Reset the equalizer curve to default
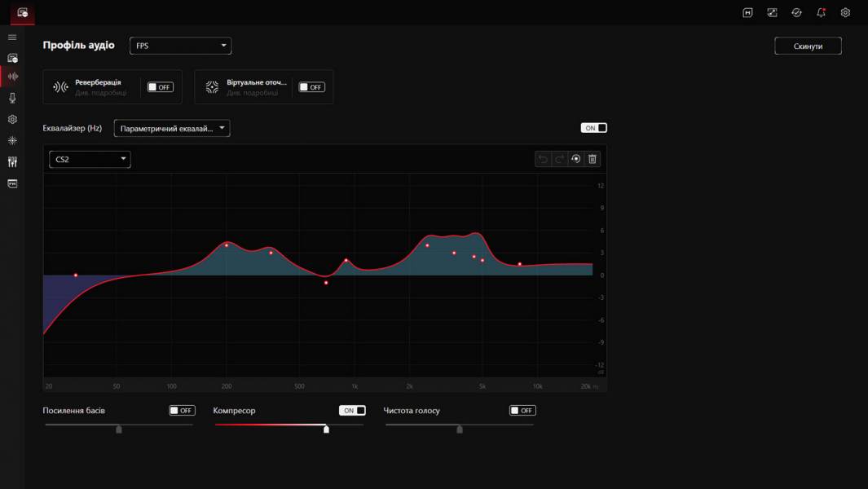 [x=575, y=159]
